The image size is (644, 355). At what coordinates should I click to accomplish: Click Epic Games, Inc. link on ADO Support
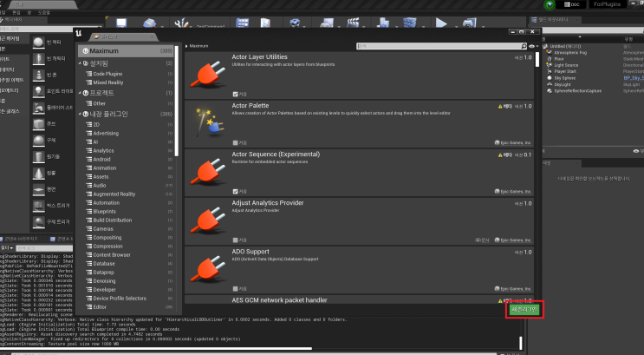pos(513,288)
